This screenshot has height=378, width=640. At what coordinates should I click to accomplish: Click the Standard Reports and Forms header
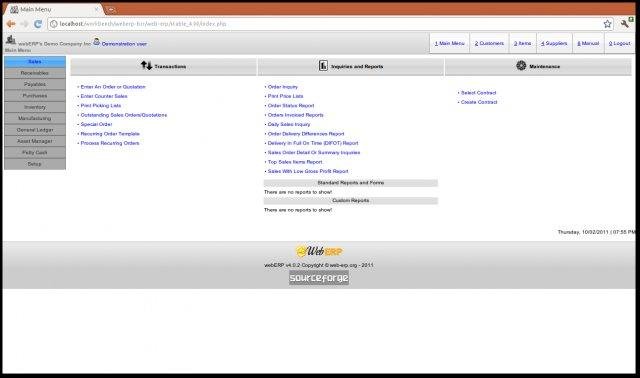tap(351, 183)
